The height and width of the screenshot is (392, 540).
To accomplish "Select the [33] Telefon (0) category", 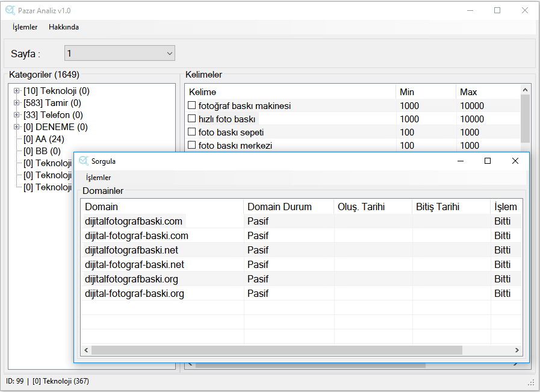I will click(53, 115).
